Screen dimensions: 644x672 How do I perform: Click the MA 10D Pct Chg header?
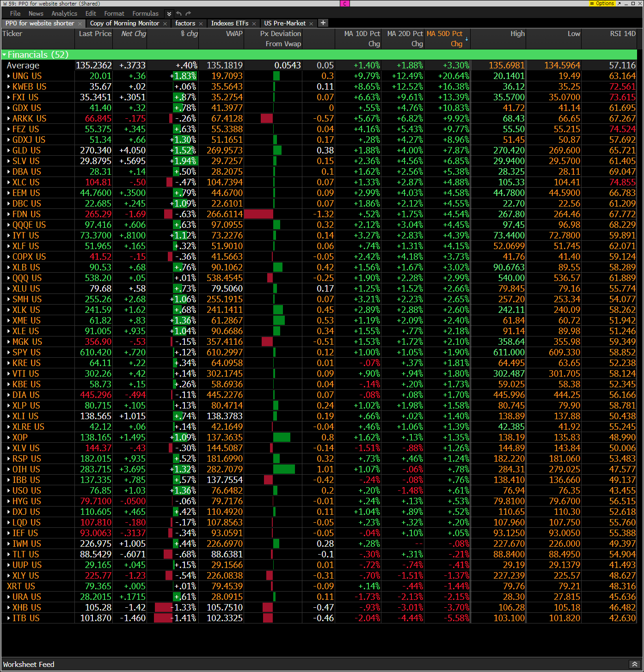358,39
